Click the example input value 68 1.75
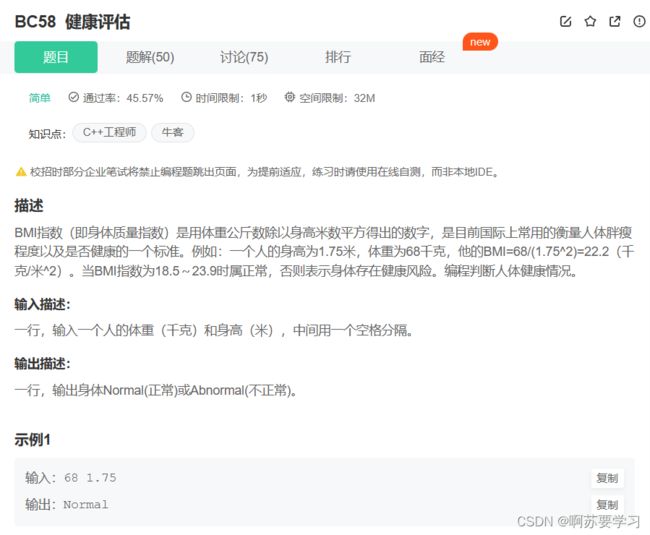This screenshot has width=650, height=535. point(90,478)
